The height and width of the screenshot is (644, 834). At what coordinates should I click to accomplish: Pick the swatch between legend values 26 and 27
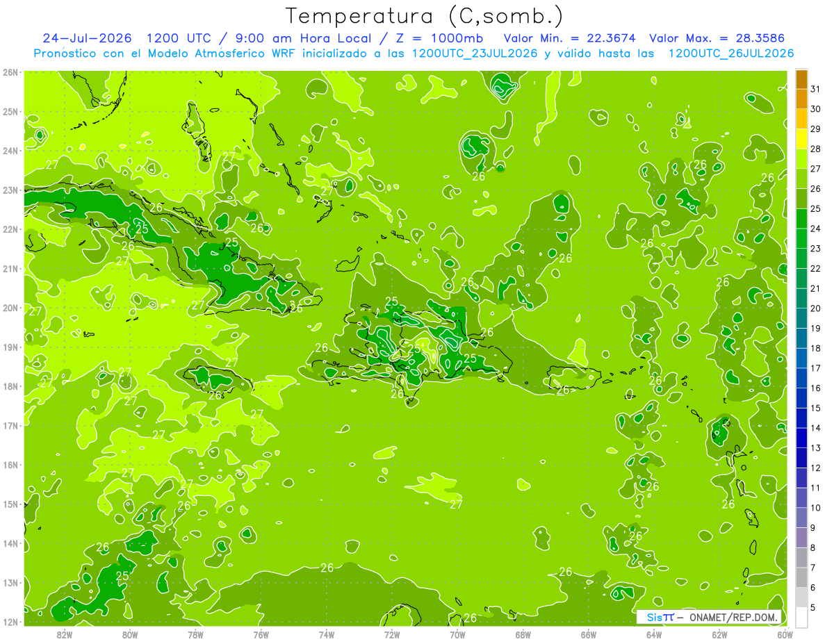click(801, 179)
